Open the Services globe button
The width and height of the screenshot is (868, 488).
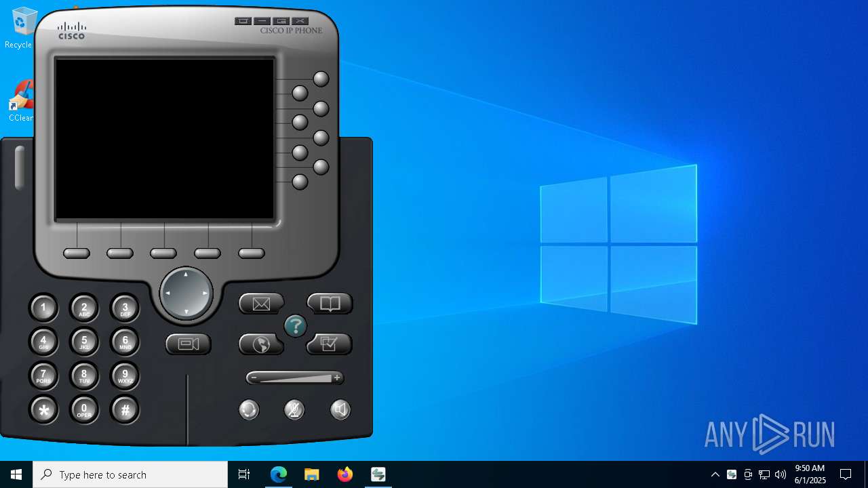261,344
